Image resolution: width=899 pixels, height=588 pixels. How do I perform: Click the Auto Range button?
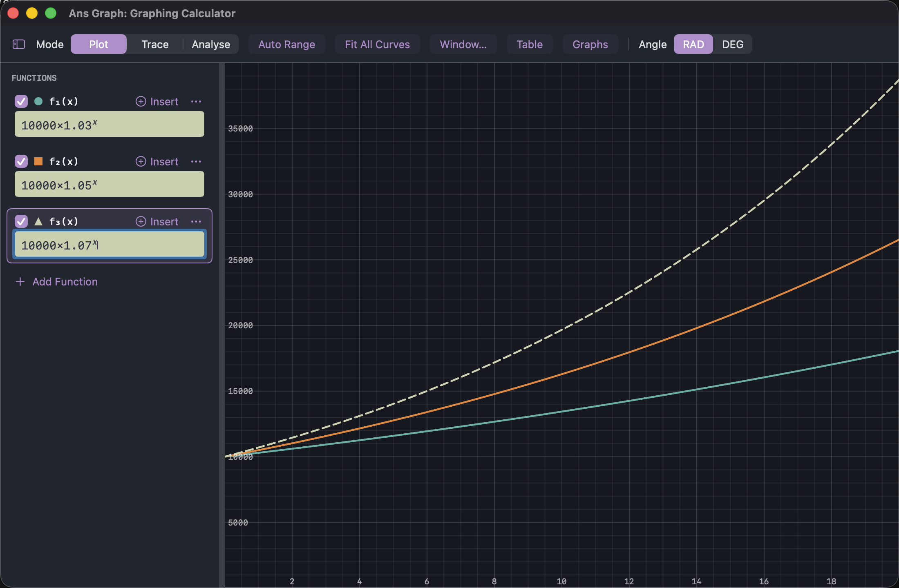click(x=287, y=44)
